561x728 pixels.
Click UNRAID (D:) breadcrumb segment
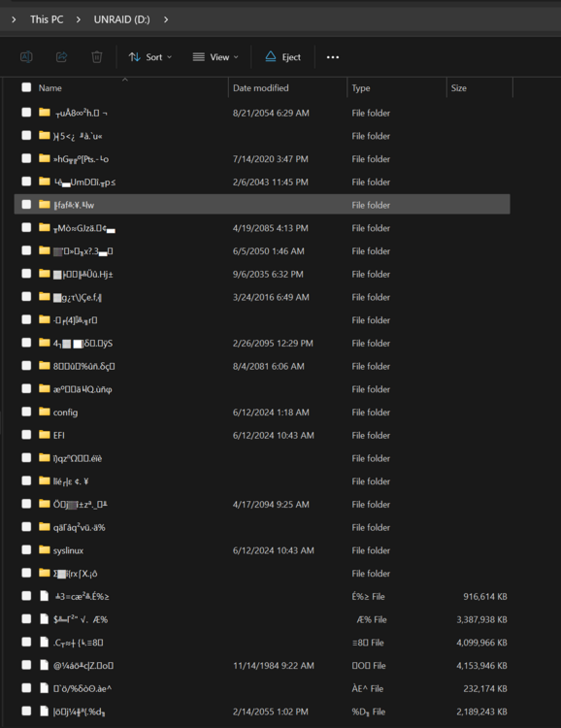tap(121, 19)
